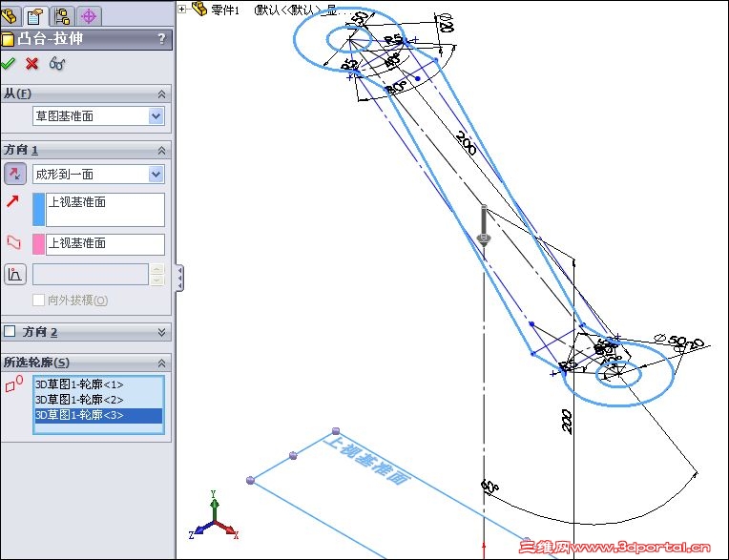
Task: Collapse the 所选轮廓(S) section
Action: pyautogui.click(x=161, y=363)
